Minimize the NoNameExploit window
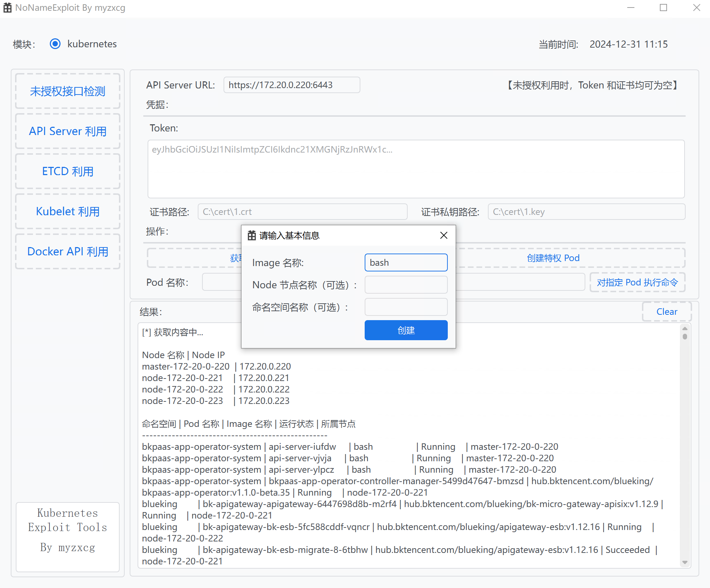 (x=631, y=8)
